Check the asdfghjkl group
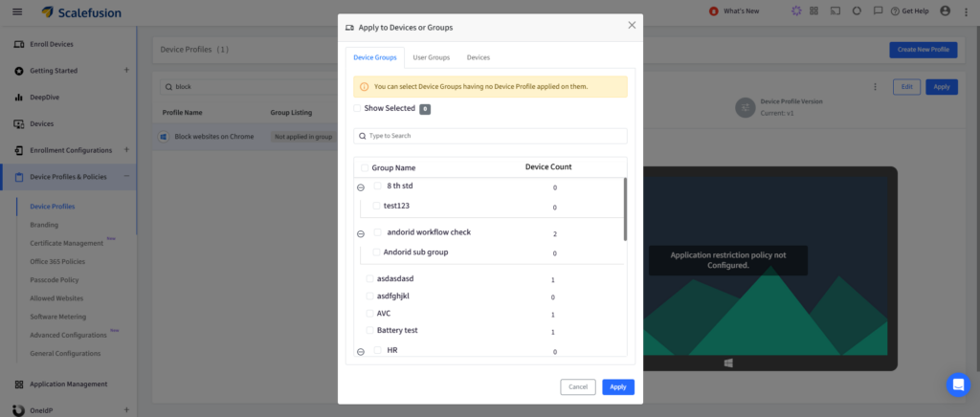Screen dimensions: 980x417 click(370, 296)
